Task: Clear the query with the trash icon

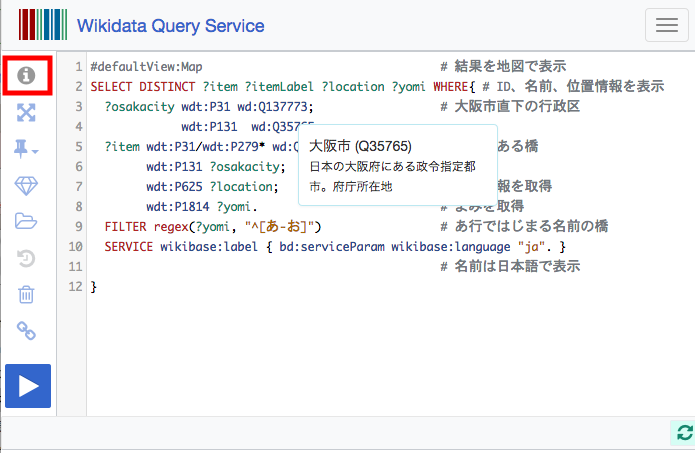Action: [x=26, y=294]
